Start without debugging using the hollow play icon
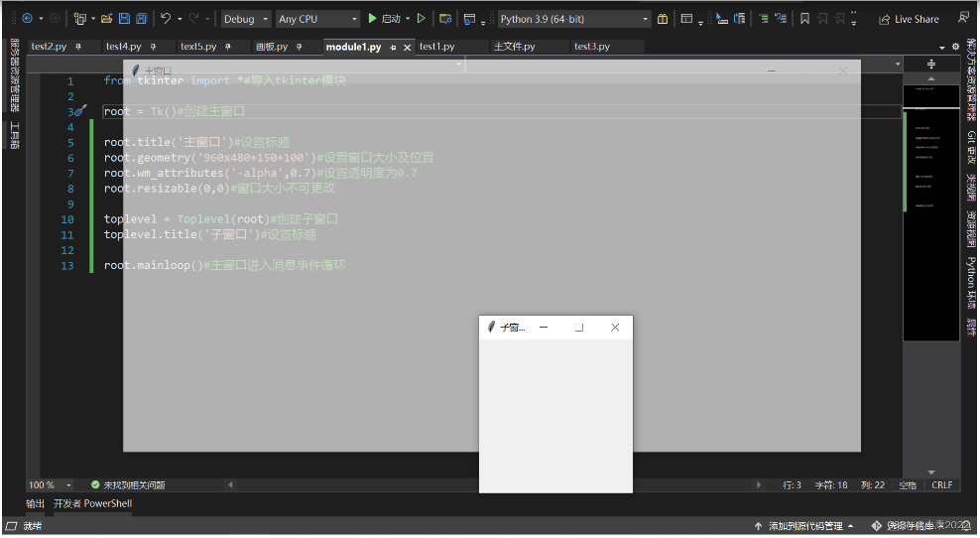Viewport: 980px width, 538px height. tap(422, 19)
